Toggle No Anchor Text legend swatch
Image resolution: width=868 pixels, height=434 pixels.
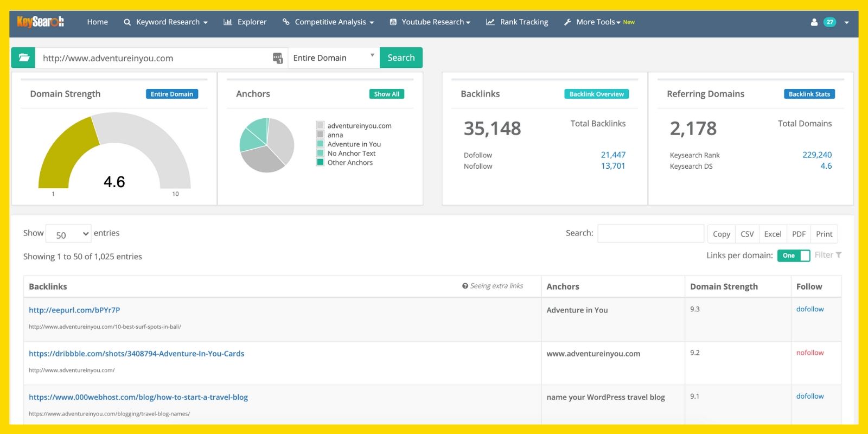[x=320, y=153]
